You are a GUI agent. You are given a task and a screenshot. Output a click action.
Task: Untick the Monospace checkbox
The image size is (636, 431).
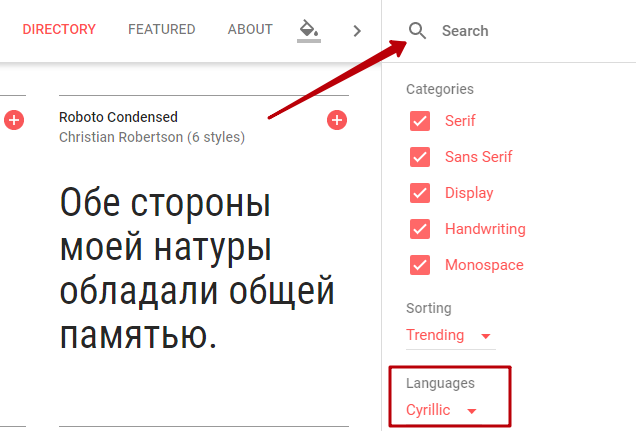pos(420,265)
